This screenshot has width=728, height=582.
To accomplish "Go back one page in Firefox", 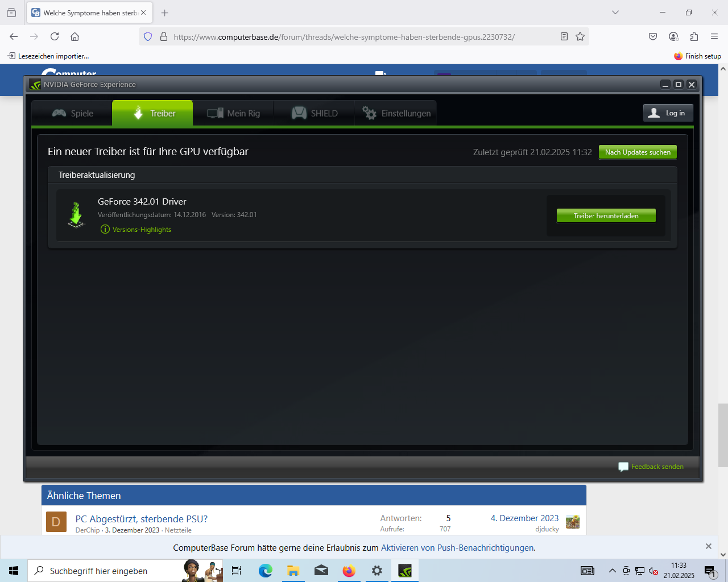I will tap(14, 36).
